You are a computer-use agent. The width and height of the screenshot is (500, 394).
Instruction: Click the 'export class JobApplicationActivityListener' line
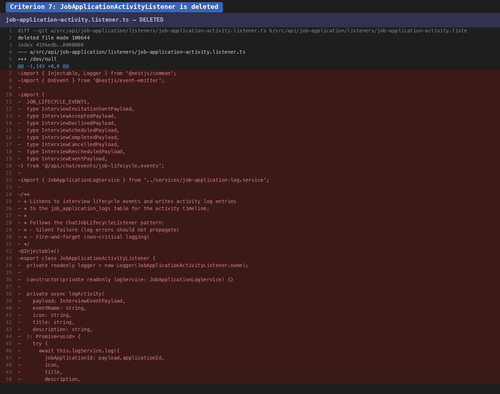pos(86,258)
